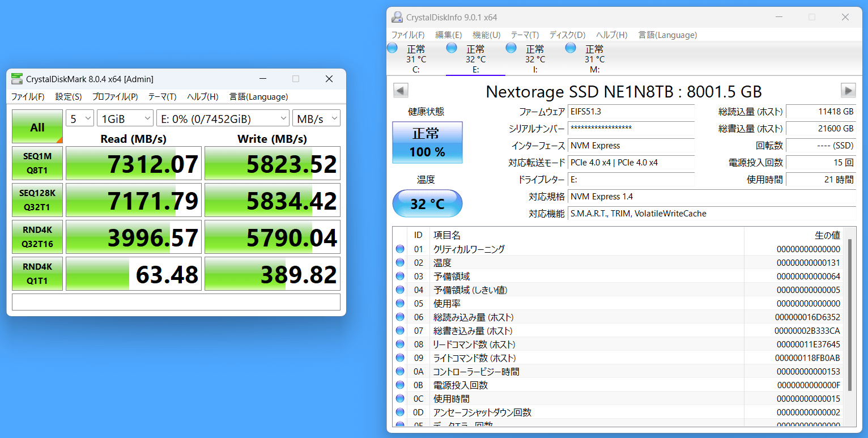Click status orb for attribute 06 総読み込み量
The image size is (868, 438).
[400, 317]
